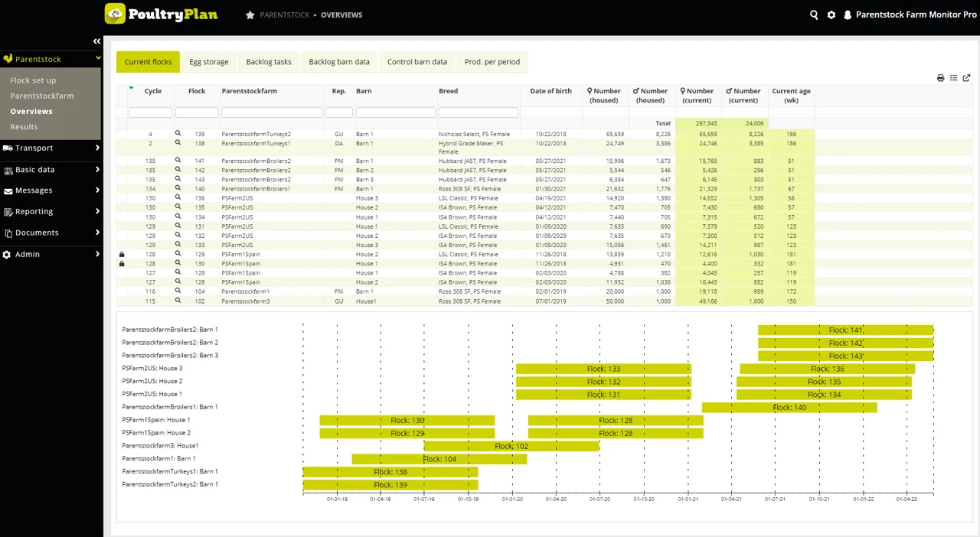Image resolution: width=980 pixels, height=537 pixels.
Task: Toggle the Cycle column sort arrow
Action: (131, 89)
